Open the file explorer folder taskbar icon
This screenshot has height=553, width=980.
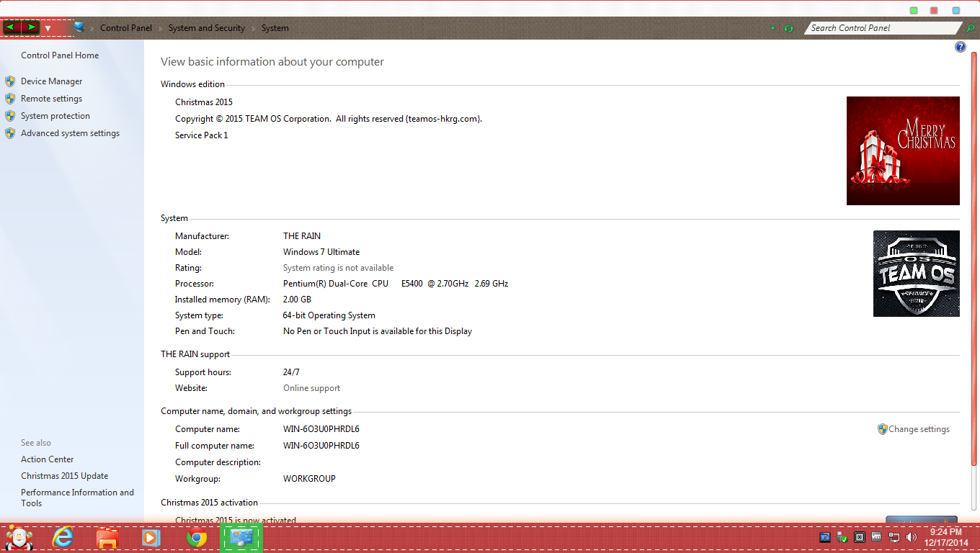(107, 538)
